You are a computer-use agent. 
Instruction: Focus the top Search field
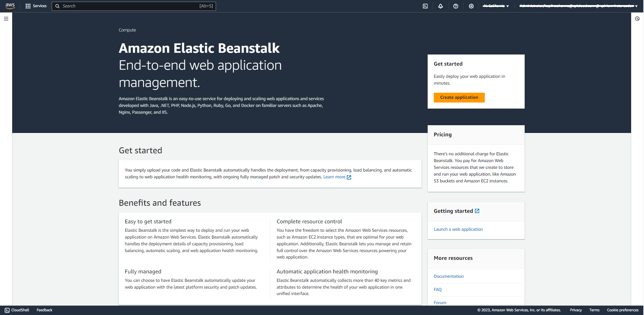click(x=134, y=6)
